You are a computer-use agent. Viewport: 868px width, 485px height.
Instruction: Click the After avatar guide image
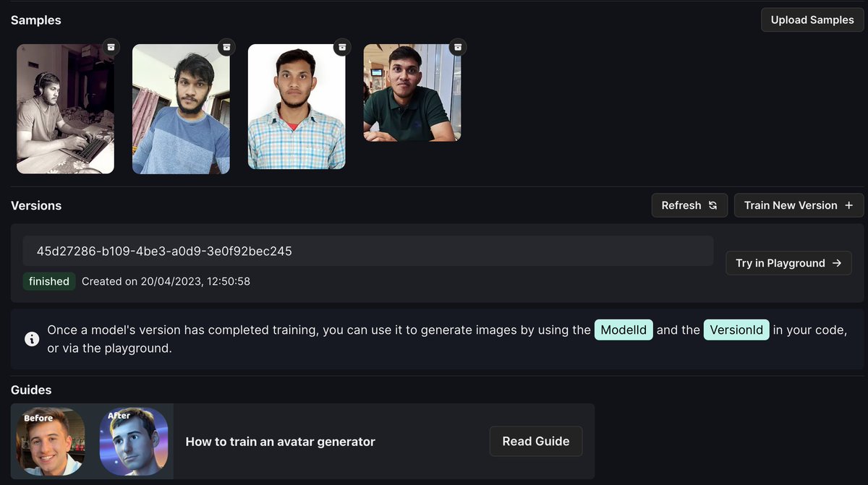pos(134,441)
